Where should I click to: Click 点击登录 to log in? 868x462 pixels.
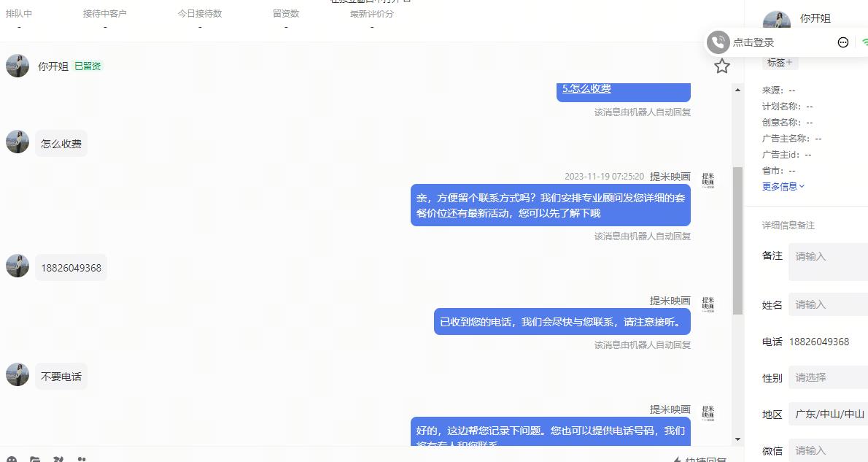pos(753,42)
